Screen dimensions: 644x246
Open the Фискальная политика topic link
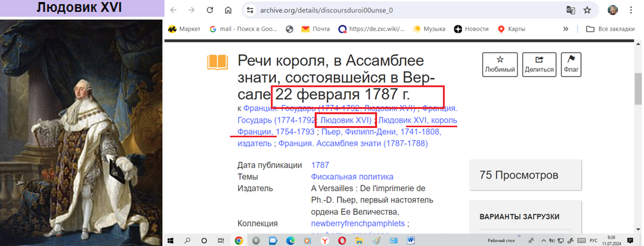click(x=352, y=177)
